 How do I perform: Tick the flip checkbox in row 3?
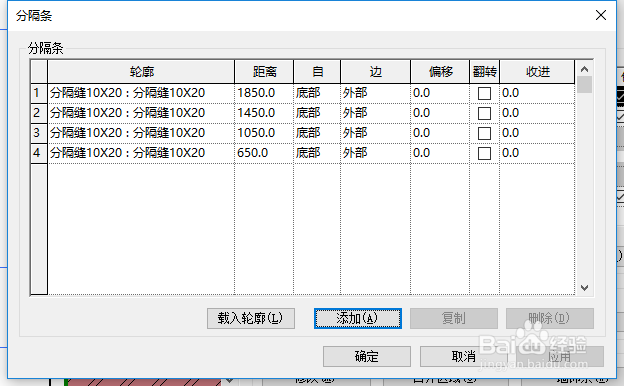pyautogui.click(x=484, y=133)
